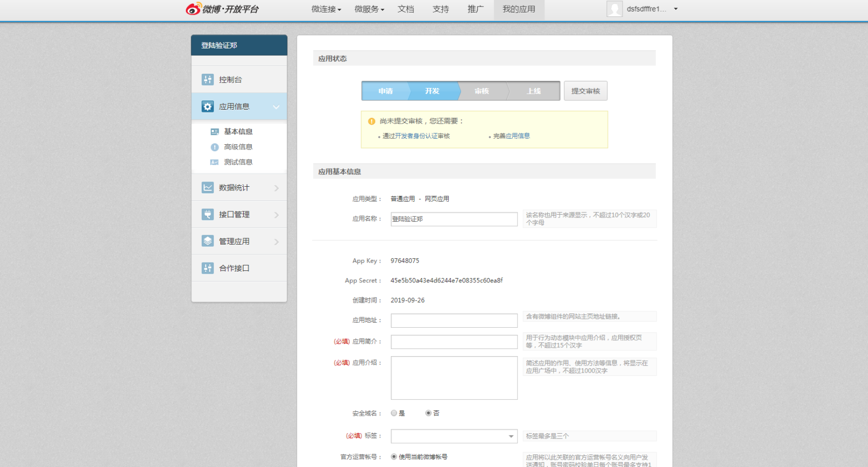Select 是 for 安全域名

click(394, 413)
